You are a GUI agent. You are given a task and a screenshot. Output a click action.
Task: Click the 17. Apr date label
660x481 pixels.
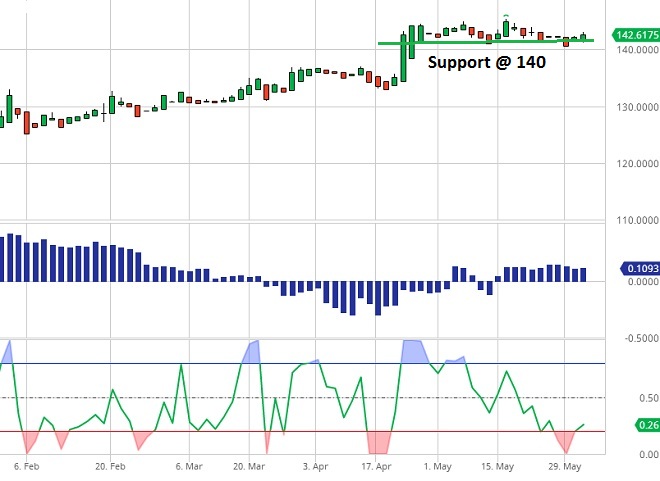point(376,466)
